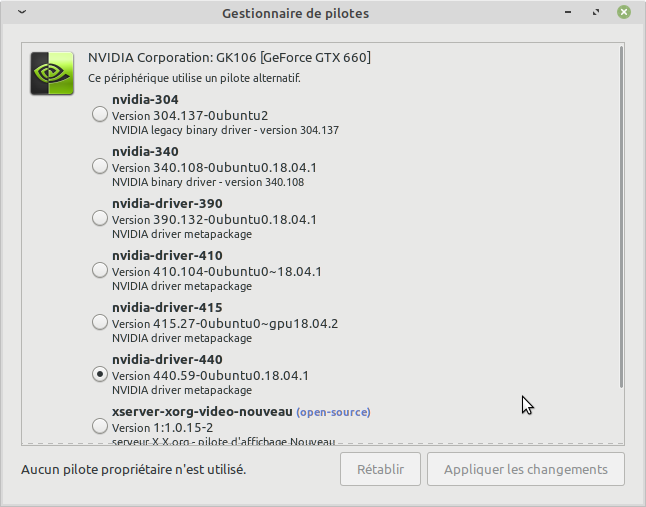The width and height of the screenshot is (646, 507).
Task: Choose the nvidia-driver-410 radio button
Action: tap(100, 271)
